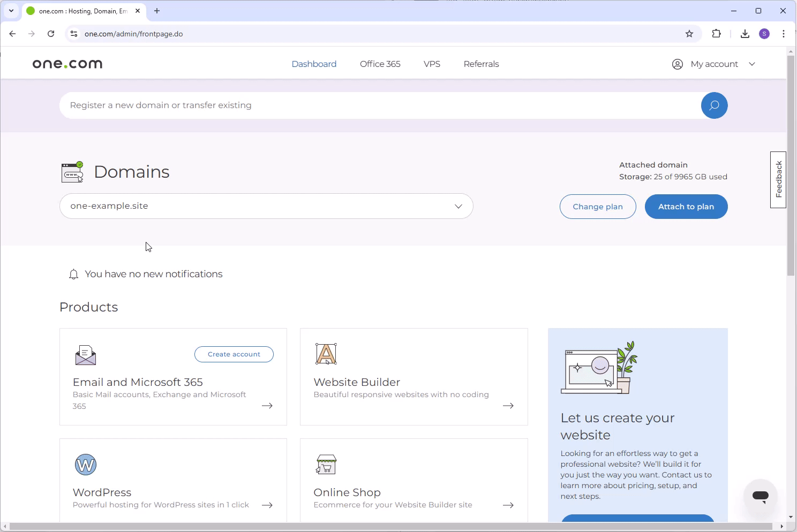Screen dimensions: 797x532
Task: Click the Create account button
Action: (x=234, y=354)
